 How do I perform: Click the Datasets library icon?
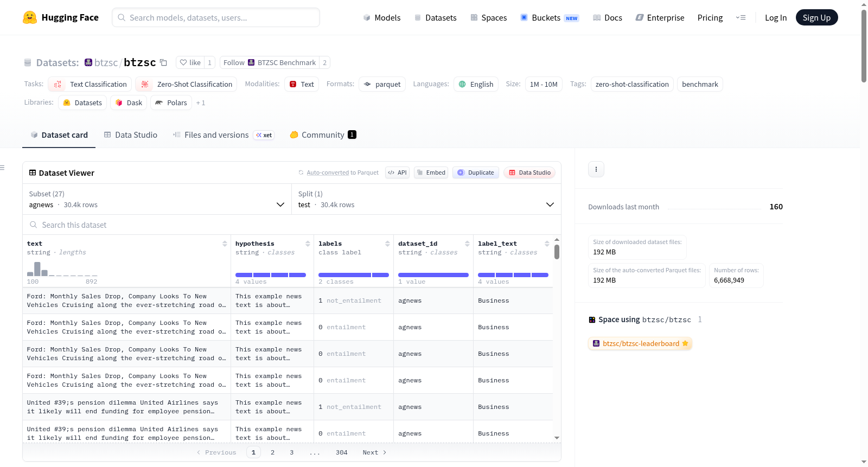click(x=67, y=103)
